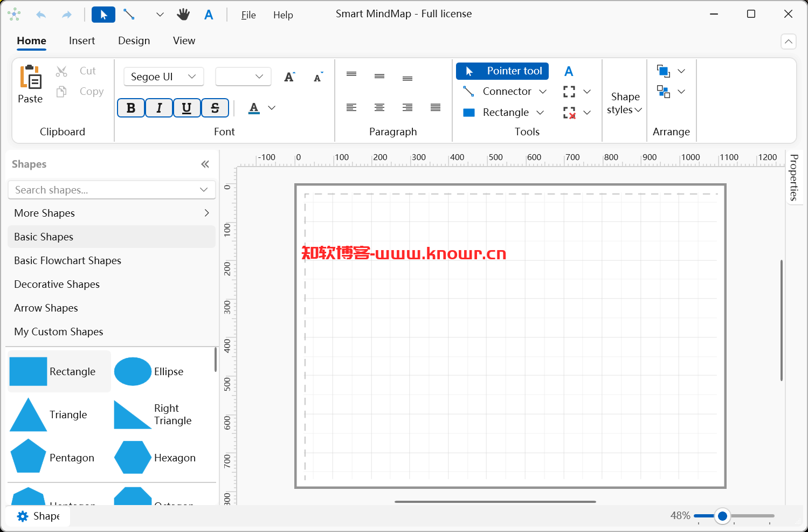Increase font size with grow font icon
The height and width of the screenshot is (532, 808).
click(x=289, y=77)
